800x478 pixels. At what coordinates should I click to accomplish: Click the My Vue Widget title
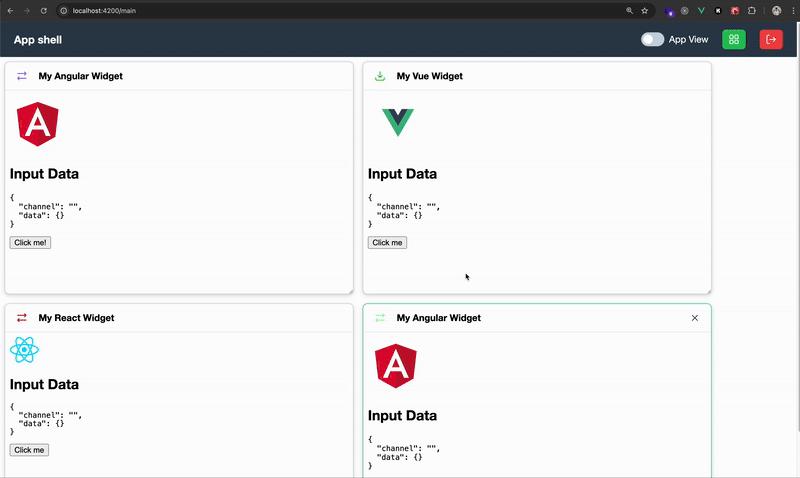[430, 76]
